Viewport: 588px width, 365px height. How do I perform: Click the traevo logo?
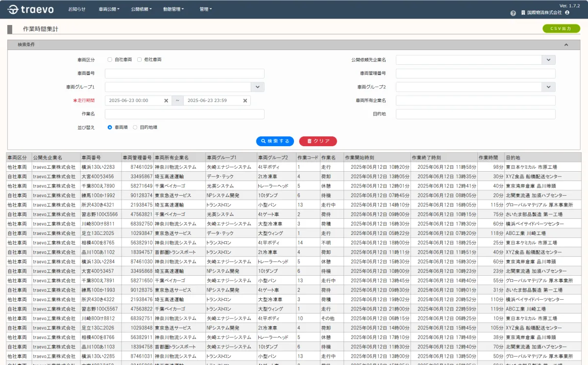[x=30, y=8]
